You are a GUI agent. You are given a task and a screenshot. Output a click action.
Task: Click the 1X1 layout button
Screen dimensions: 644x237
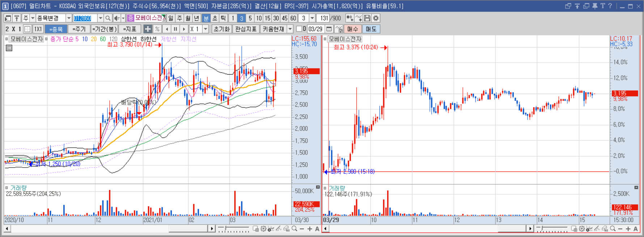click(38, 29)
